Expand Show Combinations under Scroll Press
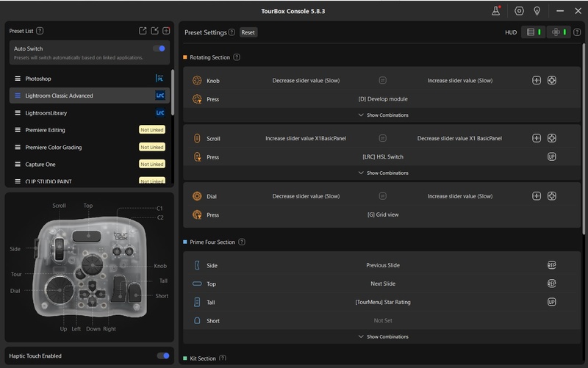This screenshot has height=368, width=588. (383, 173)
